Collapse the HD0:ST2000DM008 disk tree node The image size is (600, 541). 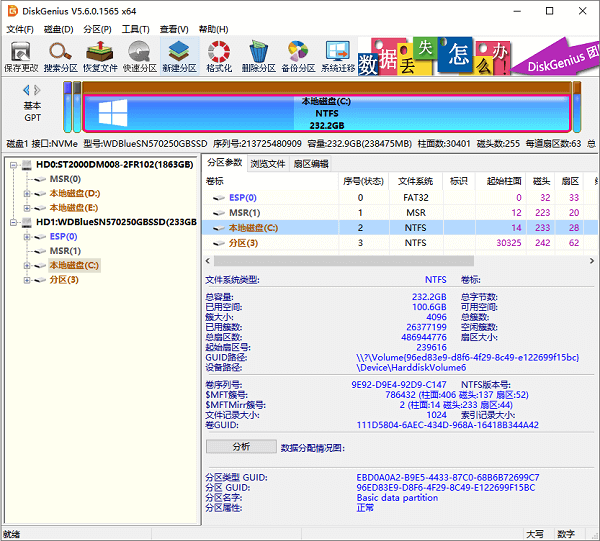coord(12,164)
